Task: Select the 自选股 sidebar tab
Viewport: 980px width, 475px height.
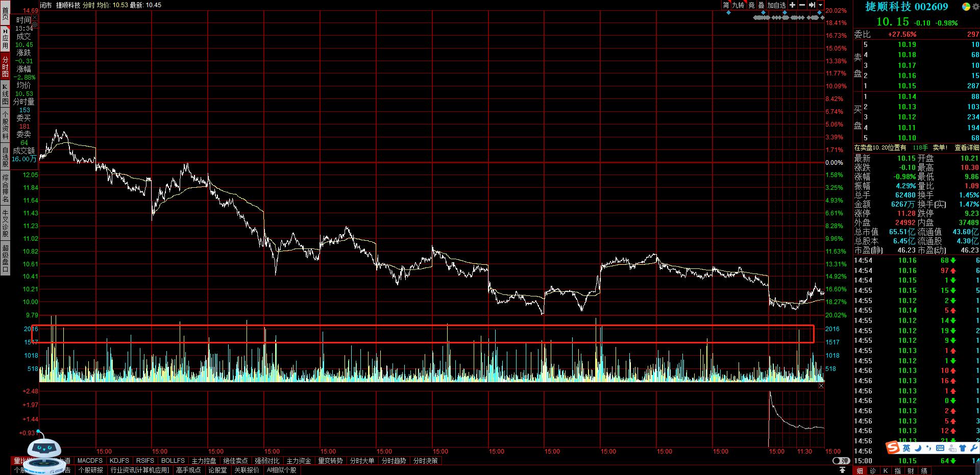Action: (5, 157)
